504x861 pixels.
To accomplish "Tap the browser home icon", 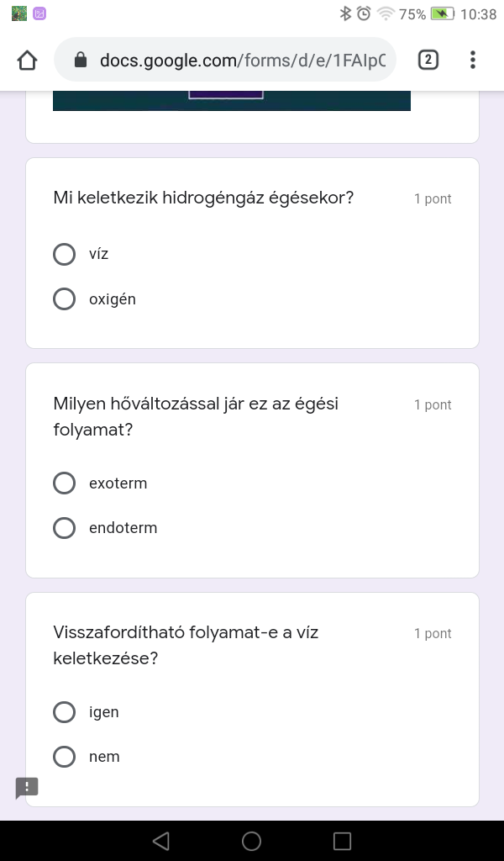I will (x=27, y=60).
